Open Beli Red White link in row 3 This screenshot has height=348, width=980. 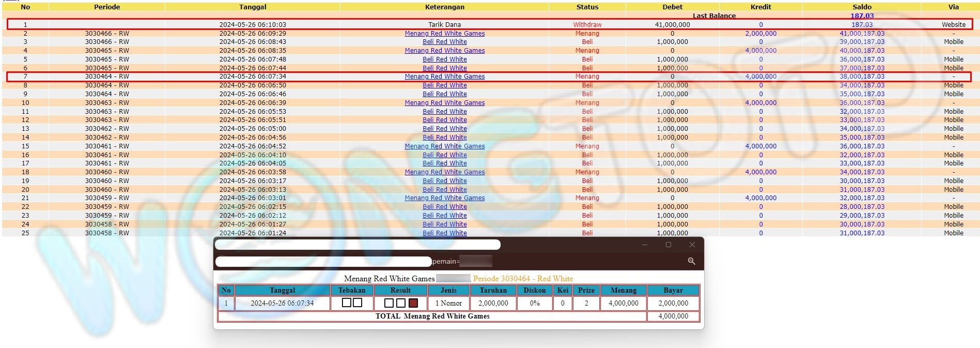coord(444,42)
